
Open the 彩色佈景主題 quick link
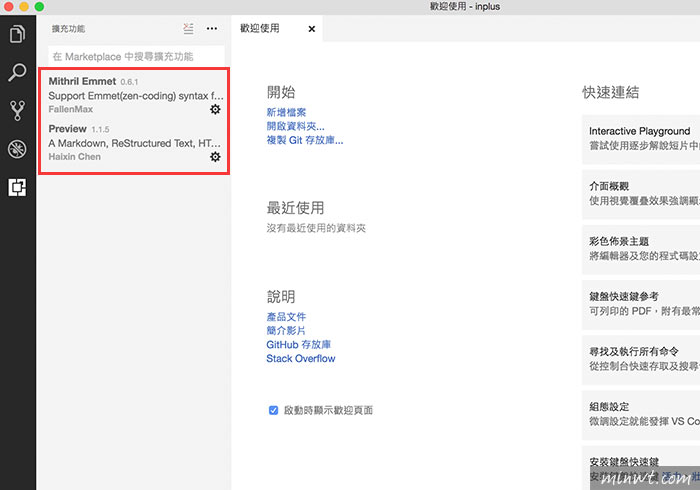(641, 249)
